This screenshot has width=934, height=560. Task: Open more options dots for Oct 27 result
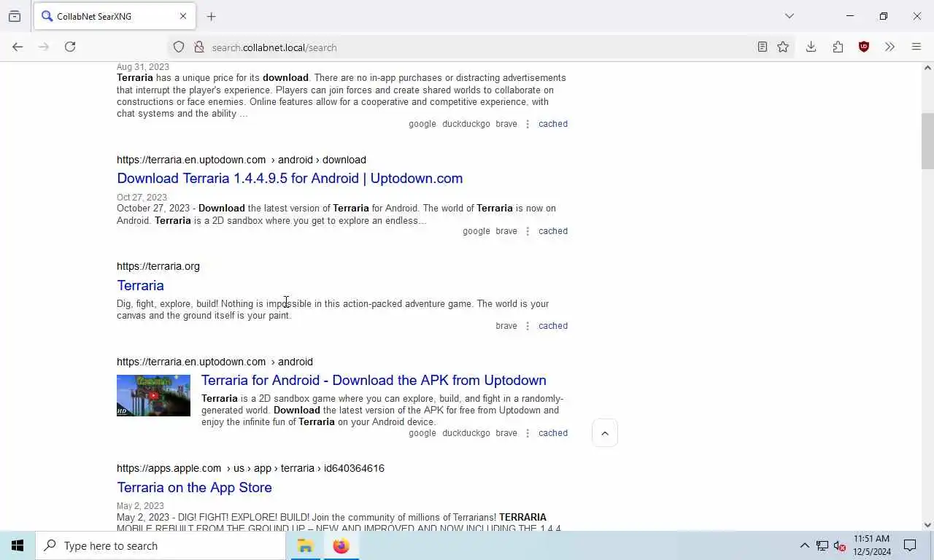pyautogui.click(x=528, y=231)
